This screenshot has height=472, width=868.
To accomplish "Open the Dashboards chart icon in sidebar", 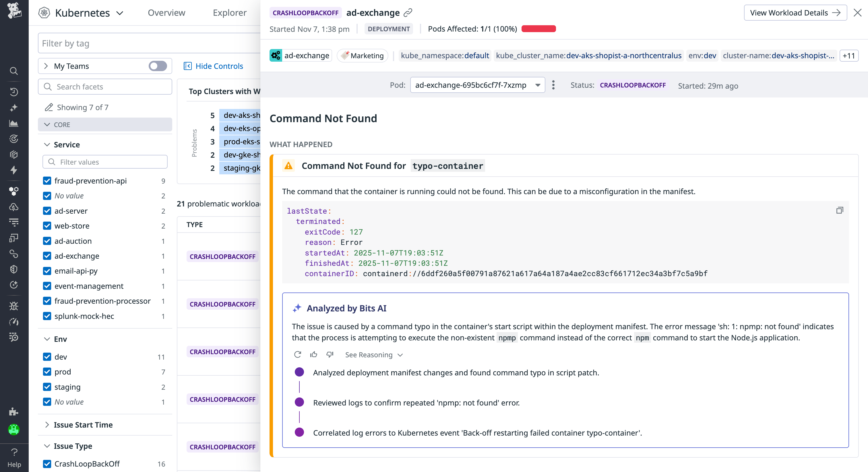I will (13, 123).
